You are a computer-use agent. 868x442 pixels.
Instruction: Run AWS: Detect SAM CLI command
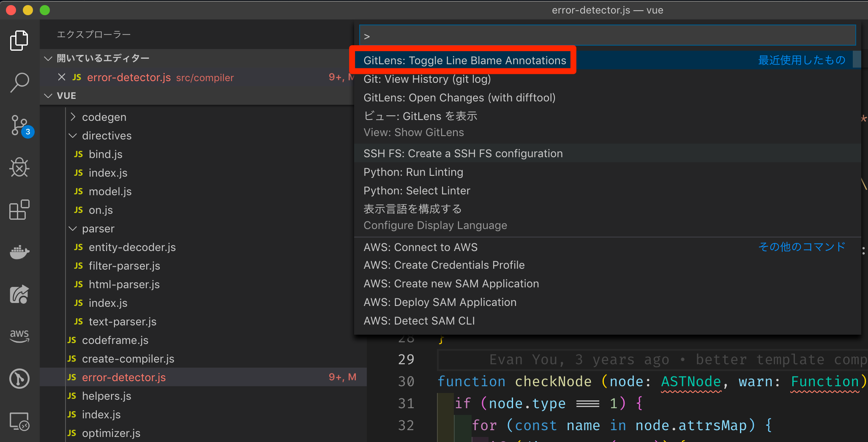[607, 321]
